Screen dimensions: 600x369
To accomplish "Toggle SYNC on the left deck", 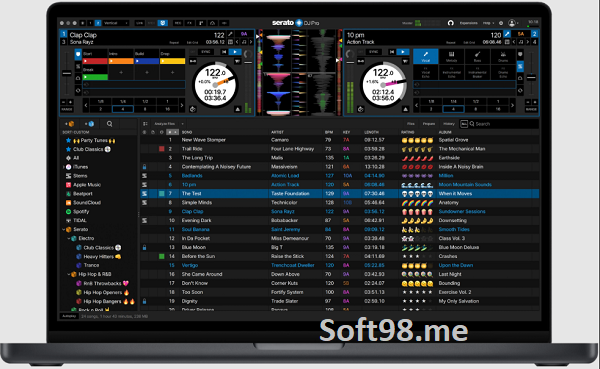I will pos(205,52).
